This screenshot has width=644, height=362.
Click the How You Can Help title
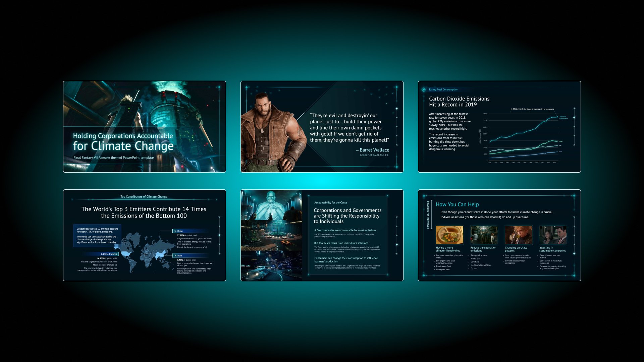[x=457, y=204]
